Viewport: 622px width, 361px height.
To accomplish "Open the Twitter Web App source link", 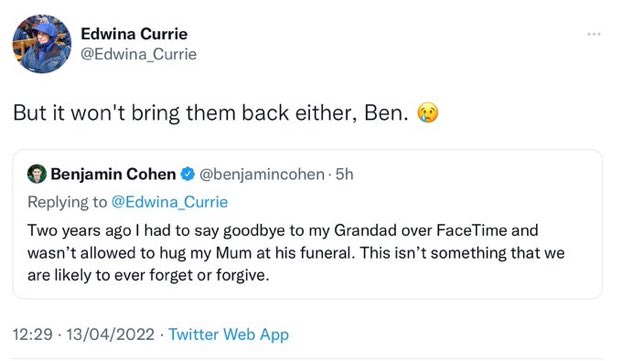I will (x=228, y=334).
